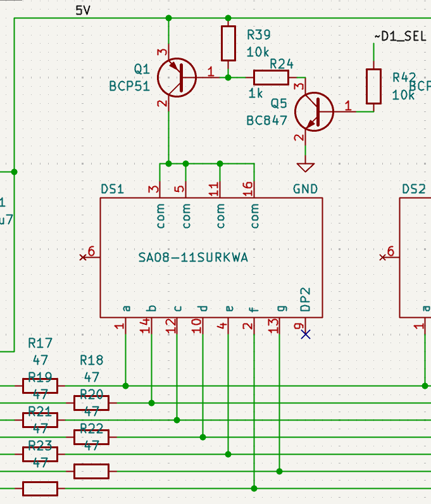
Task: Click the BC847 value text
Action: pyautogui.click(x=266, y=120)
